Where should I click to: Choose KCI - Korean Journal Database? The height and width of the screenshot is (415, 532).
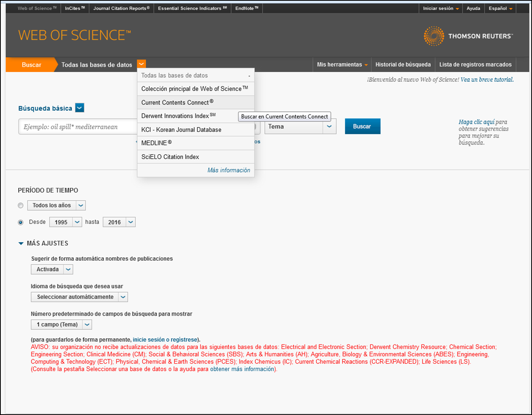(196, 129)
